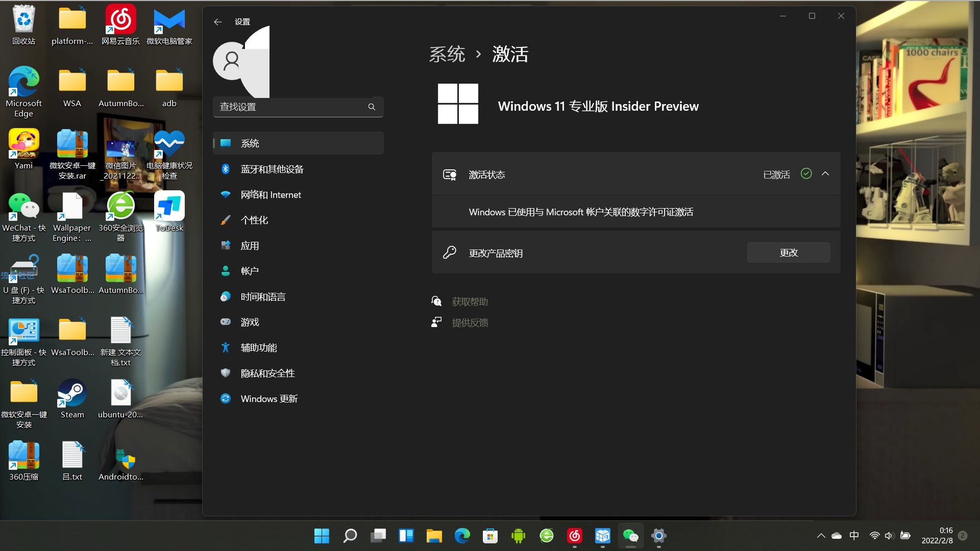
Task: Select the 微软电脑管家 desktop shortcut
Action: click(169, 24)
